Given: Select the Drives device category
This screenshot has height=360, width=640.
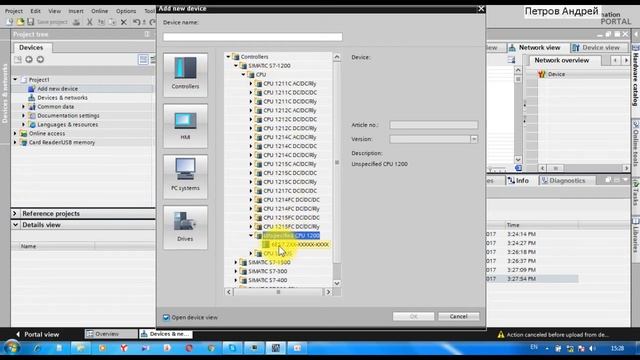Looking at the screenshot, I should pyautogui.click(x=185, y=227).
